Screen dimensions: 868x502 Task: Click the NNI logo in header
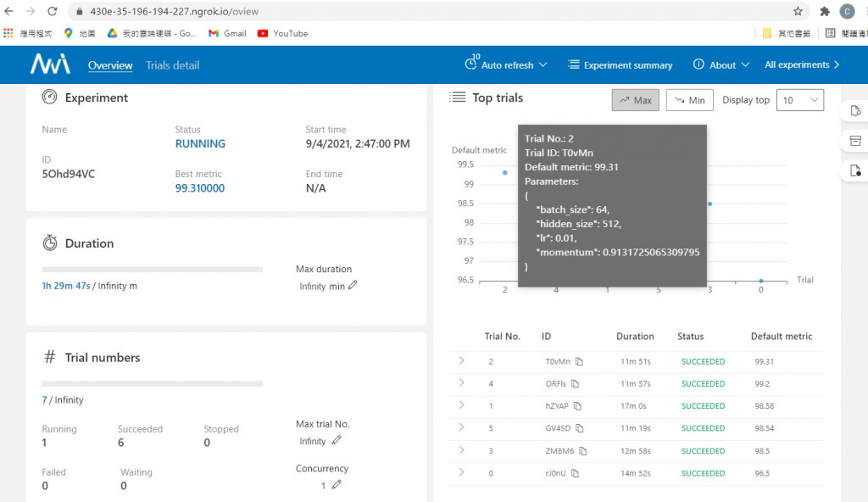(x=50, y=64)
